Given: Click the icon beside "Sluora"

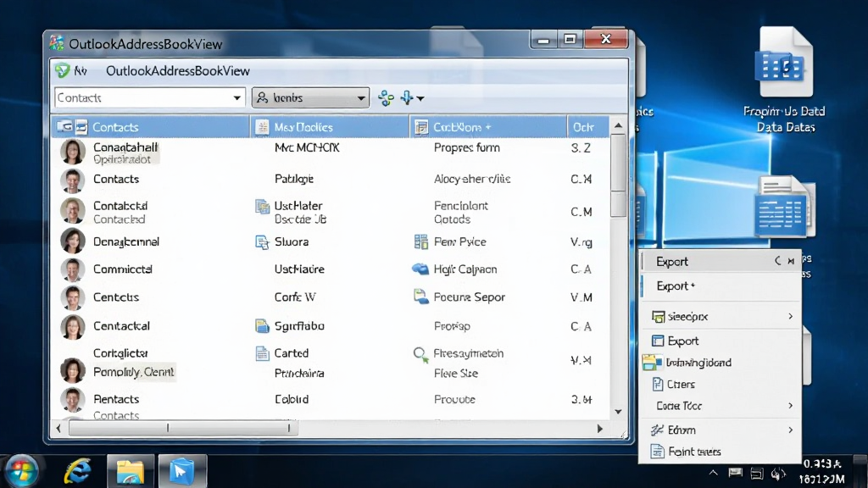Looking at the screenshot, I should point(262,242).
